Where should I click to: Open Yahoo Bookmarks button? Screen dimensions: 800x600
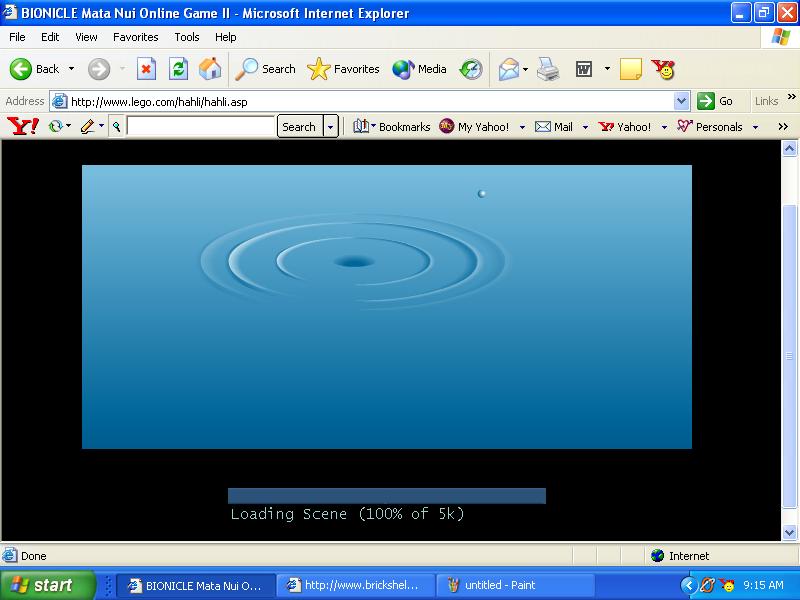[x=391, y=127]
